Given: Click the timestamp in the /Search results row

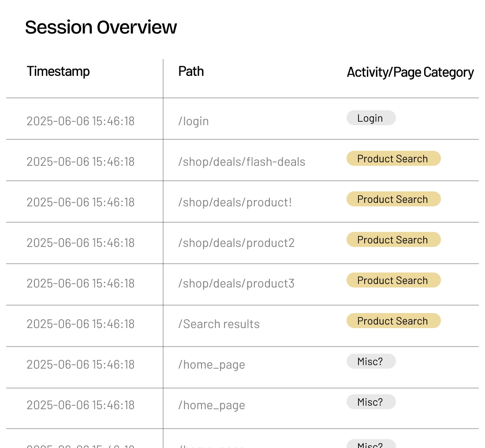Looking at the screenshot, I should pos(81,324).
